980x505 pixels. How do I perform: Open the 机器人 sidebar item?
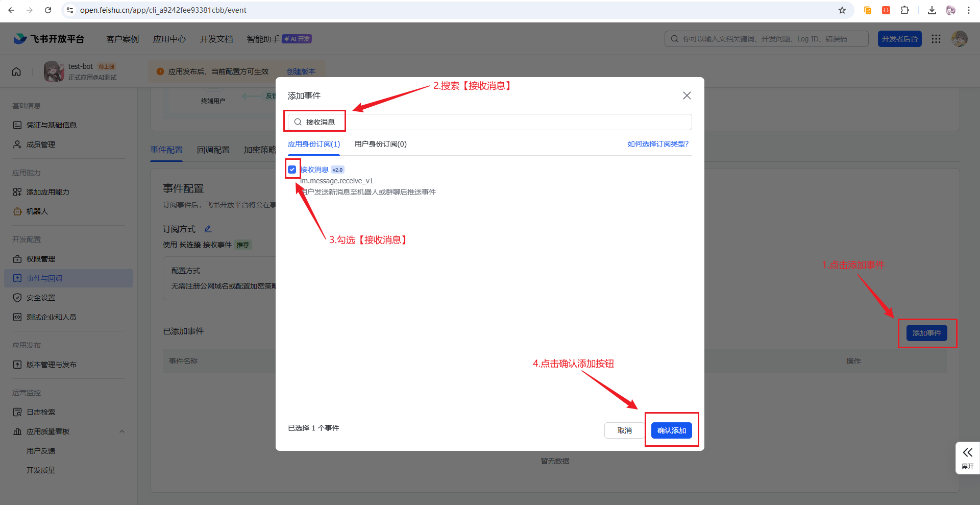[x=37, y=211]
